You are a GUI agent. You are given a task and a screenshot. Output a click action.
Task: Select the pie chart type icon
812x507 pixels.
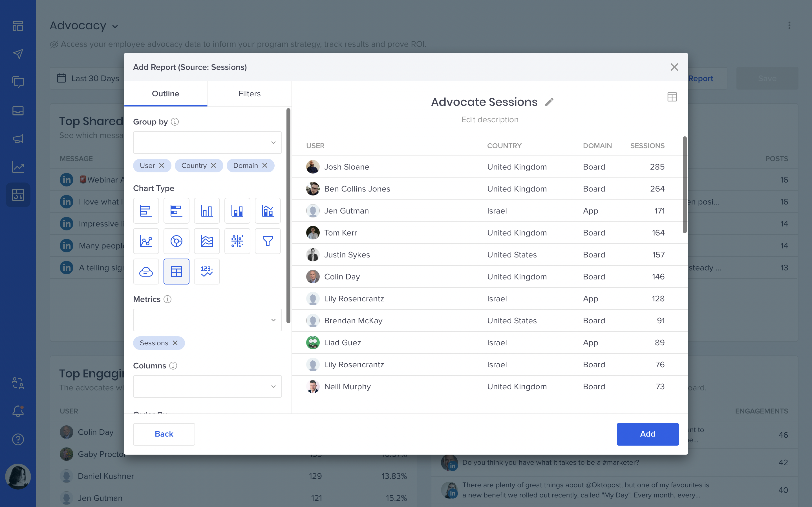click(176, 241)
